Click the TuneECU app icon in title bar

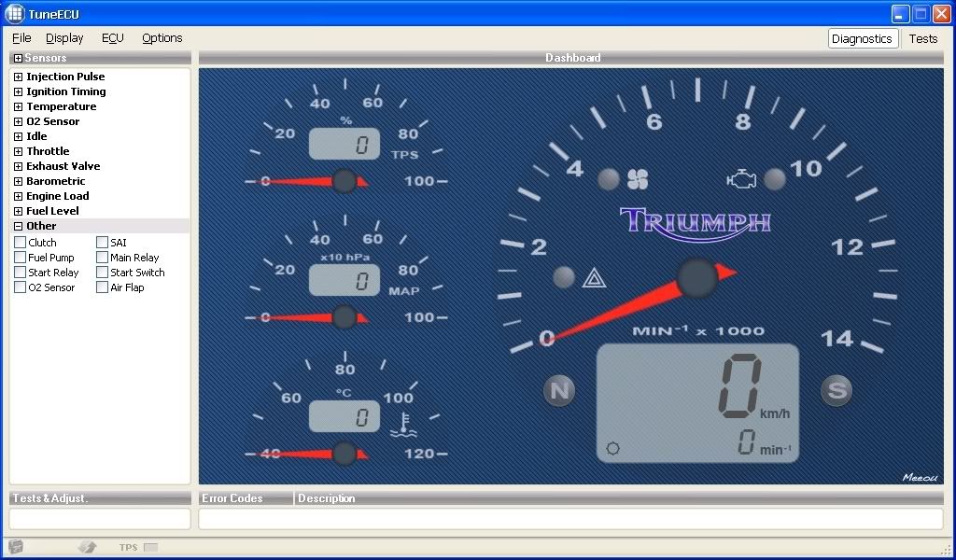(14, 13)
